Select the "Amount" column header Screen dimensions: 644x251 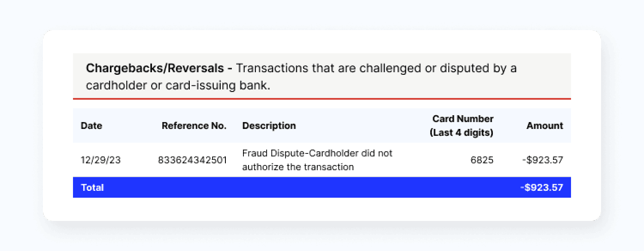(x=544, y=126)
